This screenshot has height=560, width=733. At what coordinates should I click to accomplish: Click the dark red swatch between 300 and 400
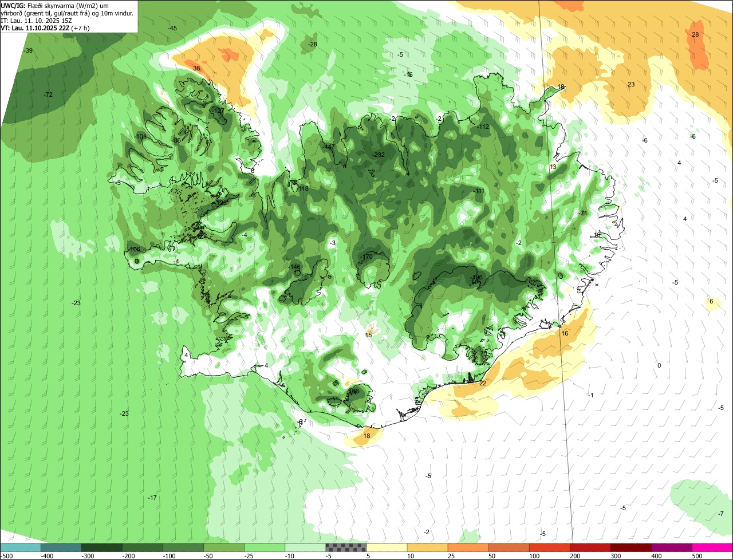pos(630,547)
